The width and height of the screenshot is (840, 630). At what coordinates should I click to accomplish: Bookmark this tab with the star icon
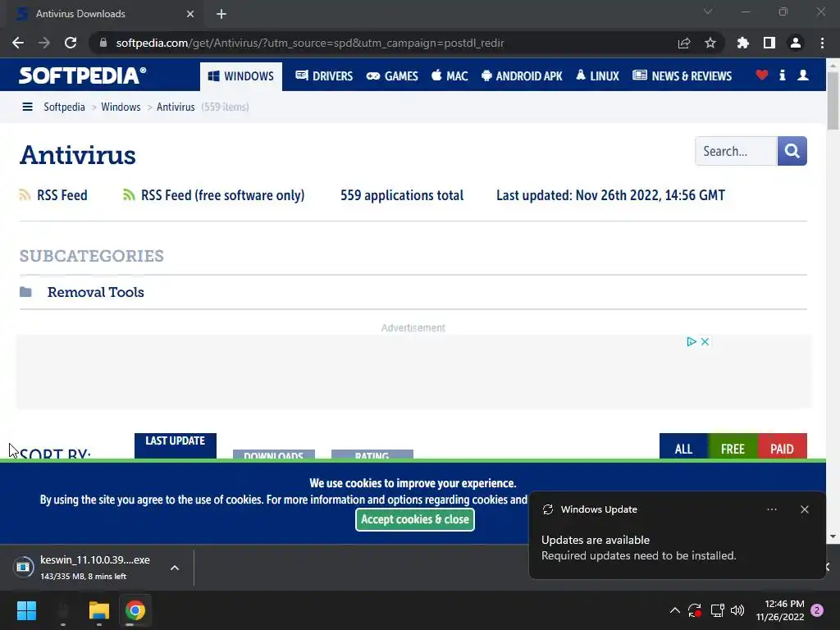710,43
